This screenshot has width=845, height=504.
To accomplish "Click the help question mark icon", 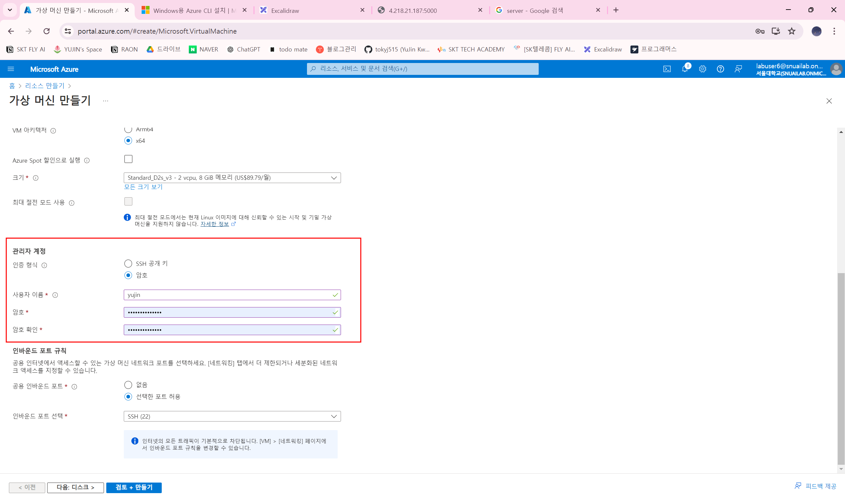I will pos(720,69).
